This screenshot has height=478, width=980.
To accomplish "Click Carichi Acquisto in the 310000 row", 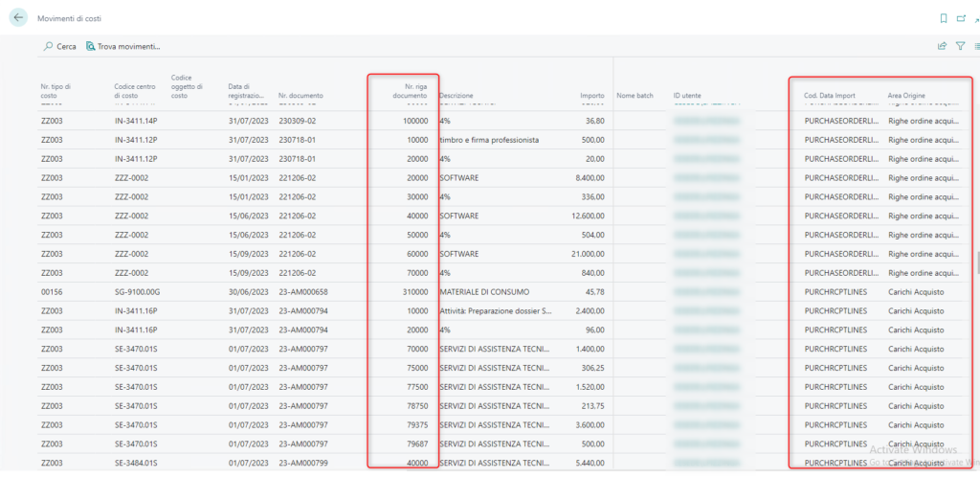I will click(x=916, y=292).
